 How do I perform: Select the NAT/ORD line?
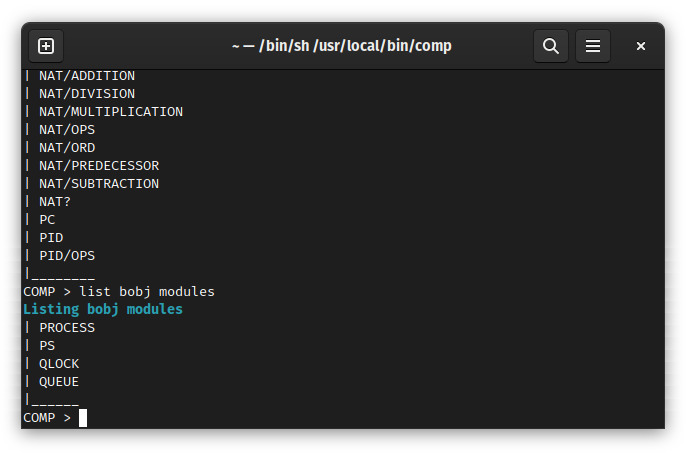point(67,147)
